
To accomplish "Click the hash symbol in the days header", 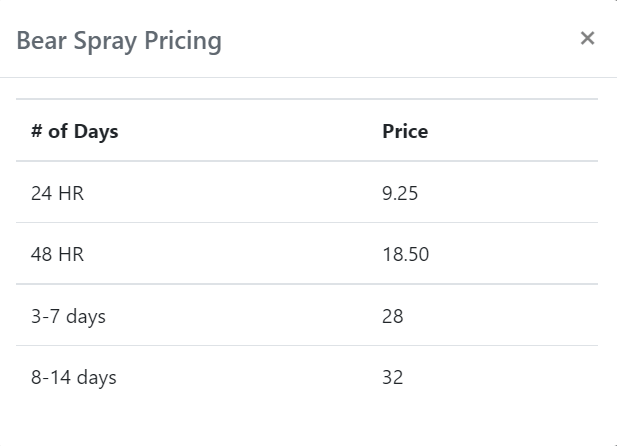I will pos(37,131).
